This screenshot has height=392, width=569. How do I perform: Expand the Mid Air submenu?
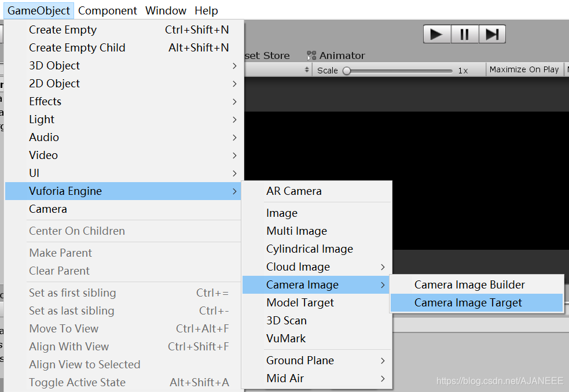(317, 379)
